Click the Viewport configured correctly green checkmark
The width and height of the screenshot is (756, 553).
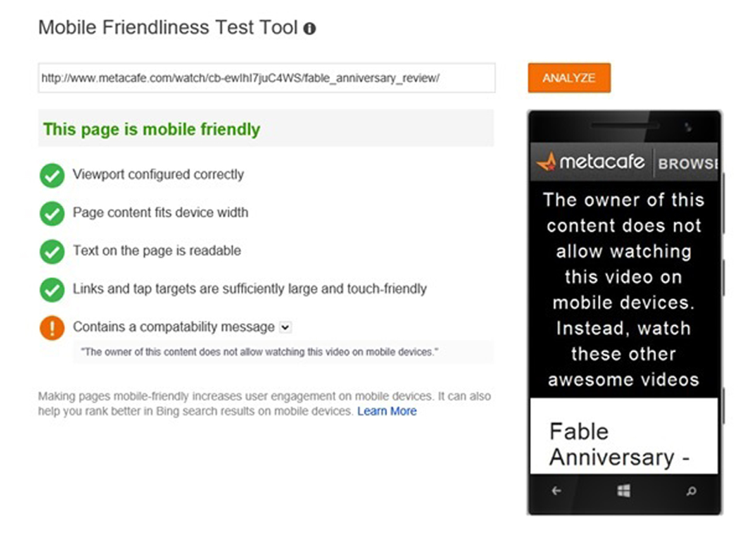click(x=52, y=176)
